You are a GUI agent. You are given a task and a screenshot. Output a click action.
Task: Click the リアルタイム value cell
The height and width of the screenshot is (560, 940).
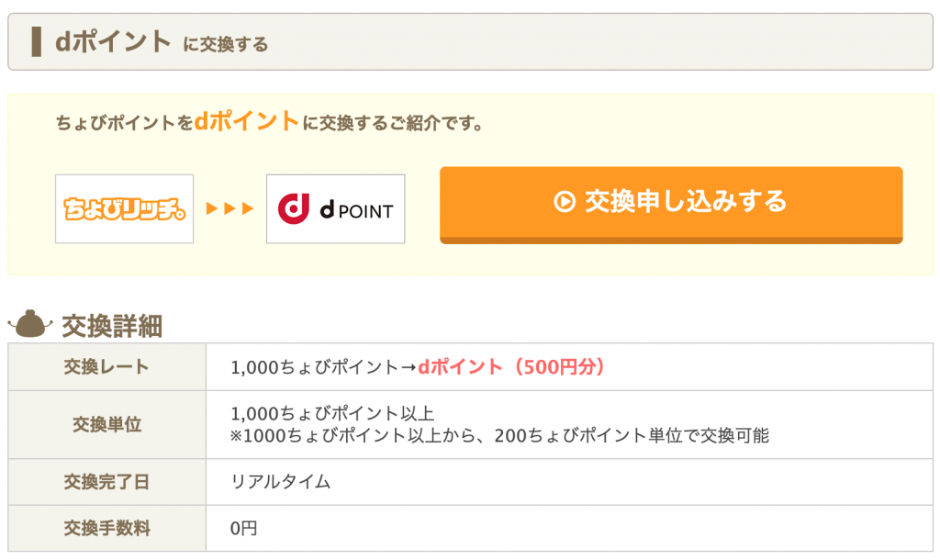click(x=281, y=482)
